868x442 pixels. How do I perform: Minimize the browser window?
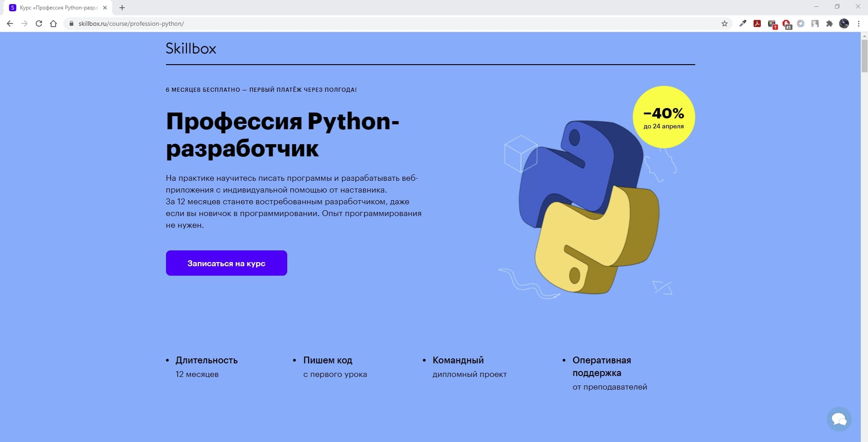[816, 7]
